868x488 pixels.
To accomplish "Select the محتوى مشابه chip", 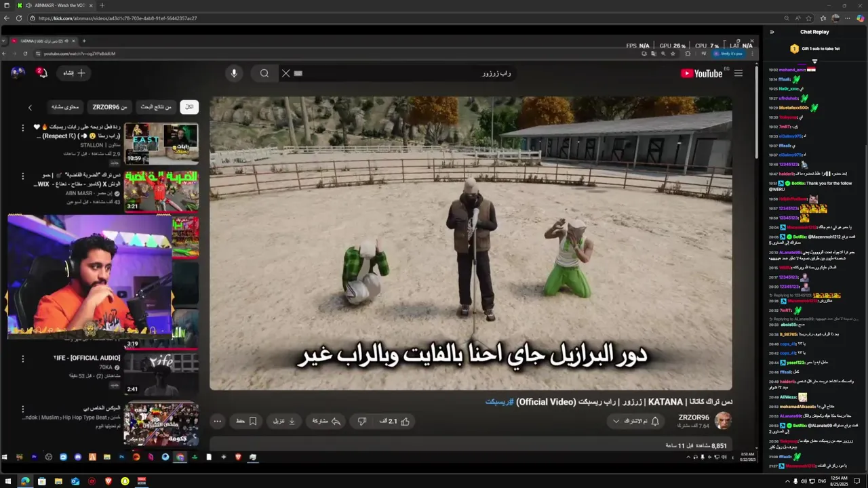I will tap(66, 107).
